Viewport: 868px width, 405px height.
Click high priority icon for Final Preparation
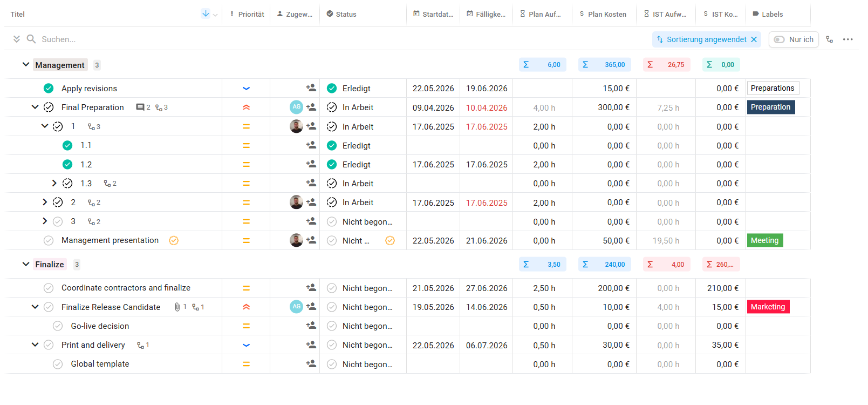pyautogui.click(x=246, y=107)
